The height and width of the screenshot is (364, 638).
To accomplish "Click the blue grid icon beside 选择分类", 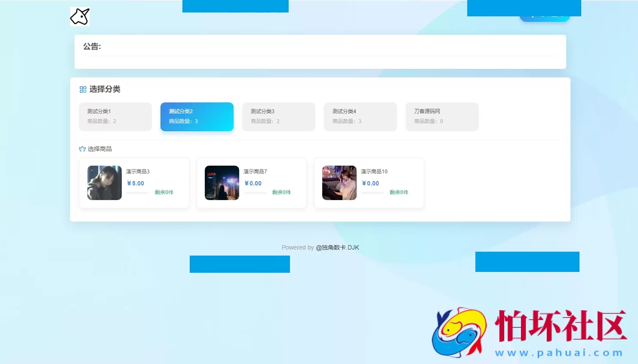I will pyautogui.click(x=82, y=89).
